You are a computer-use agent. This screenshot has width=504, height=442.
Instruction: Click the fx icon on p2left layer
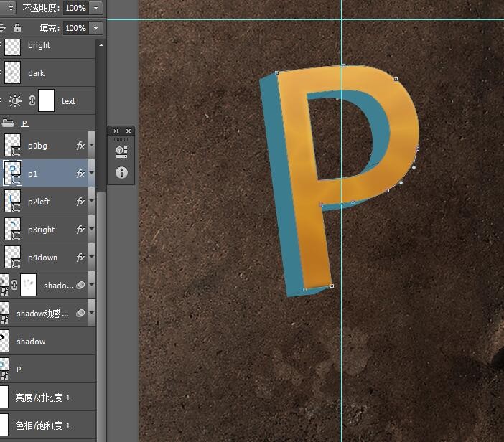pyautogui.click(x=80, y=202)
